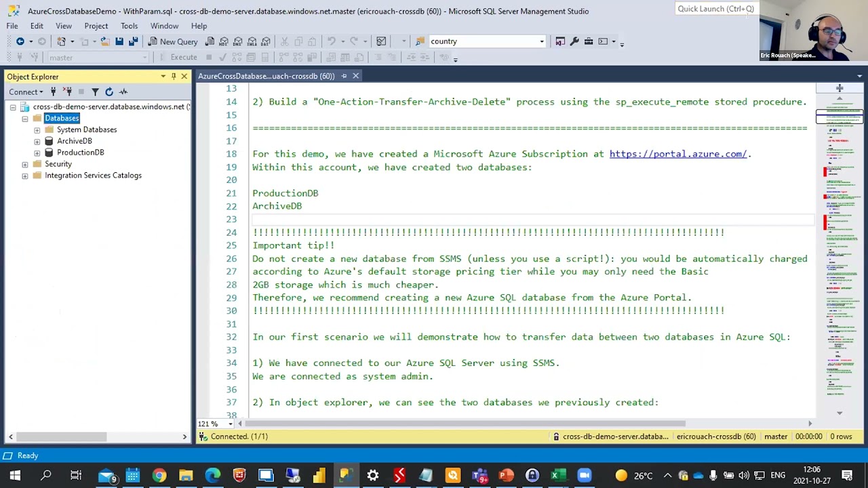Open Object Explorer window position dropdown
Screen dimensions: 868x488
(x=163, y=77)
